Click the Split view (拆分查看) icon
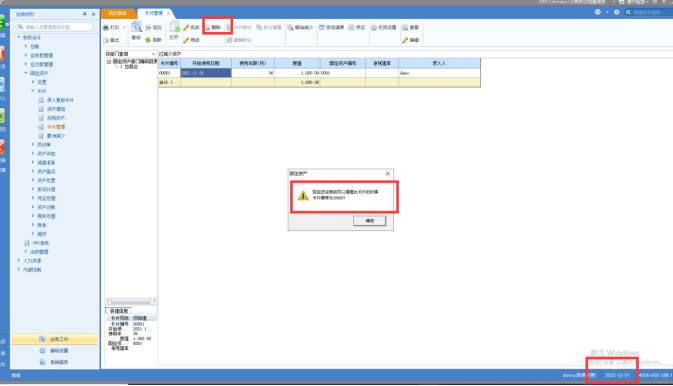 tap(259, 27)
